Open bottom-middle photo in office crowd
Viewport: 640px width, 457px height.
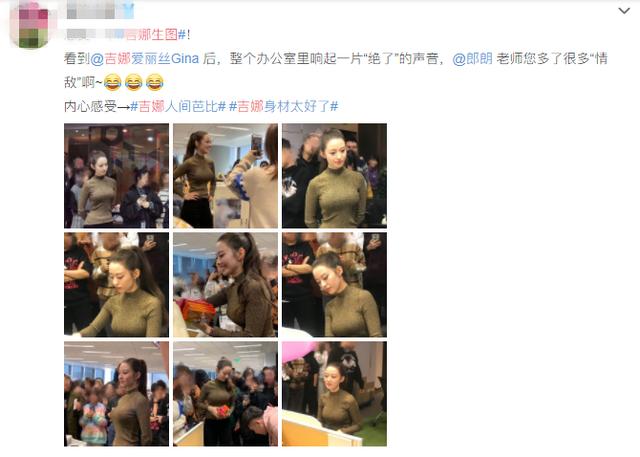pyautogui.click(x=225, y=394)
